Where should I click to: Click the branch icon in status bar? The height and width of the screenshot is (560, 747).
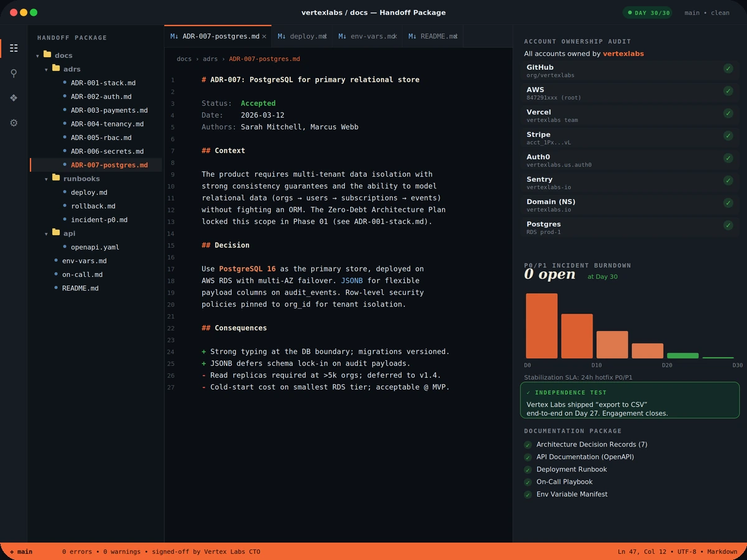click(12, 551)
